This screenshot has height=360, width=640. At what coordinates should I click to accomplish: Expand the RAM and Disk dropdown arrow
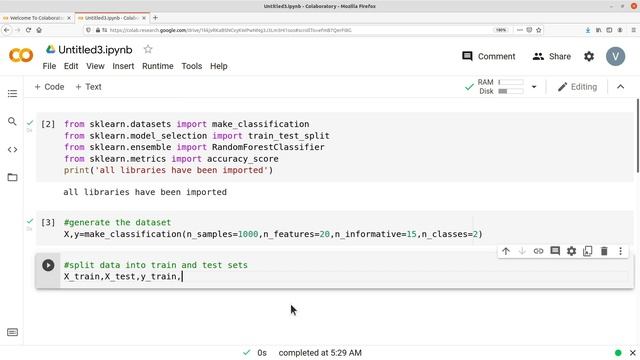pos(534,87)
